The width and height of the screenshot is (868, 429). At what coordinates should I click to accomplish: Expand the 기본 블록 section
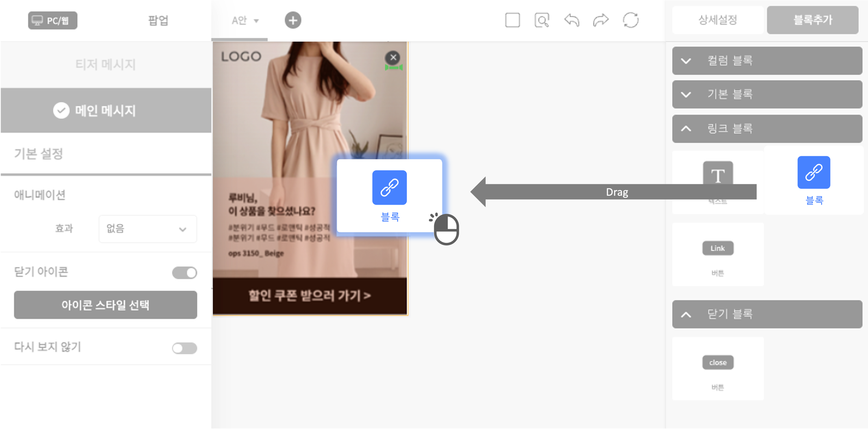[767, 94]
